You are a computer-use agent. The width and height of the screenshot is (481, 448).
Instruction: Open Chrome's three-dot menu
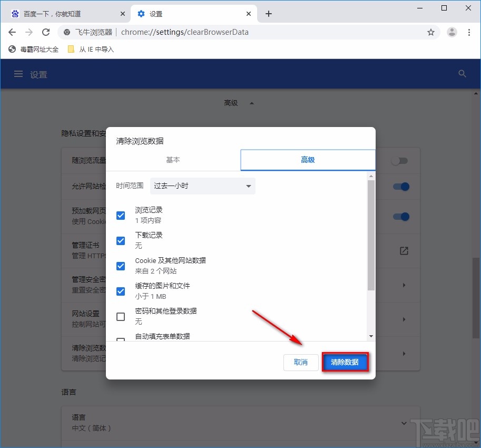469,32
